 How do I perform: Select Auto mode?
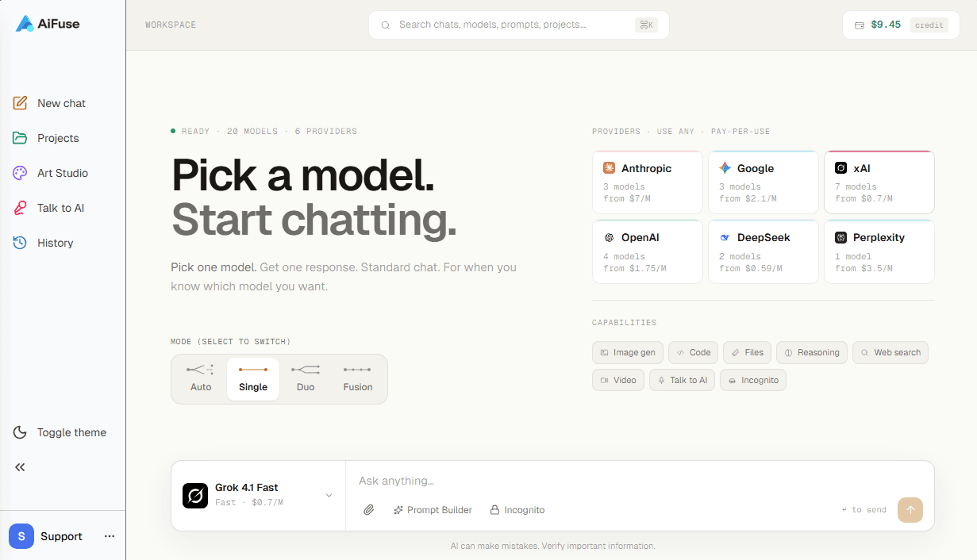[x=201, y=379]
